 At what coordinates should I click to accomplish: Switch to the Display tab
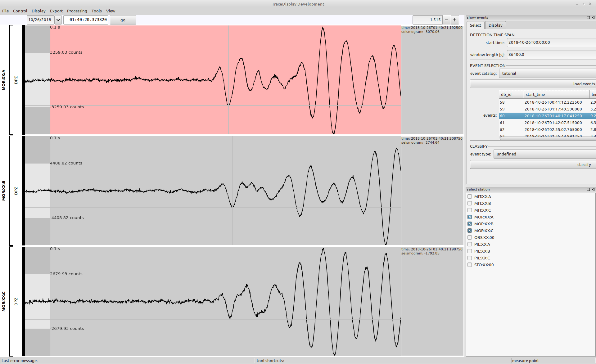pyautogui.click(x=495, y=25)
